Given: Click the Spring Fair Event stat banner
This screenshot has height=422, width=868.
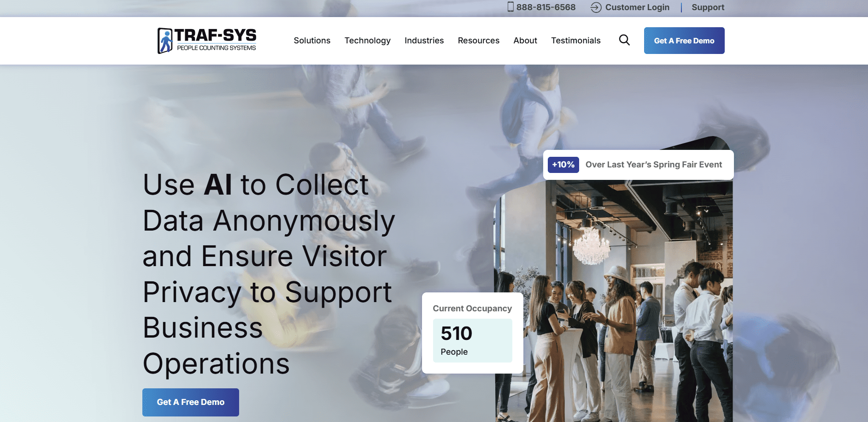Looking at the screenshot, I should coord(639,165).
